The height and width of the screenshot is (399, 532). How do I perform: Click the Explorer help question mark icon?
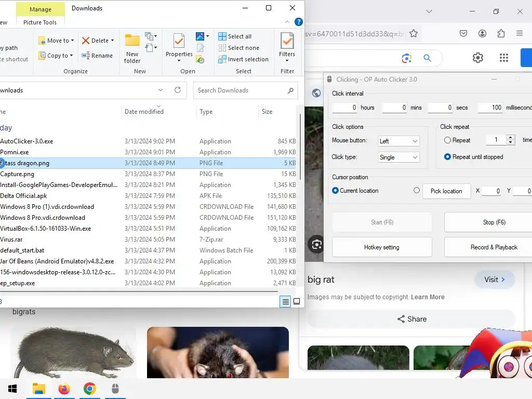click(299, 22)
